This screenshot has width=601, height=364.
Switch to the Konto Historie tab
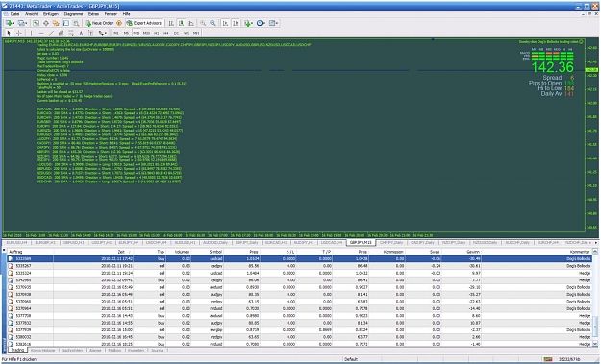tap(42, 351)
